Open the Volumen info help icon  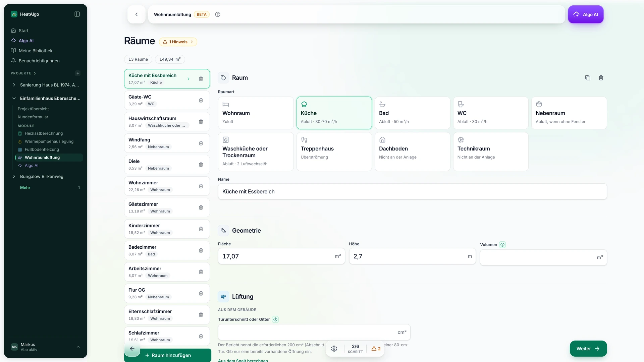pos(502,245)
